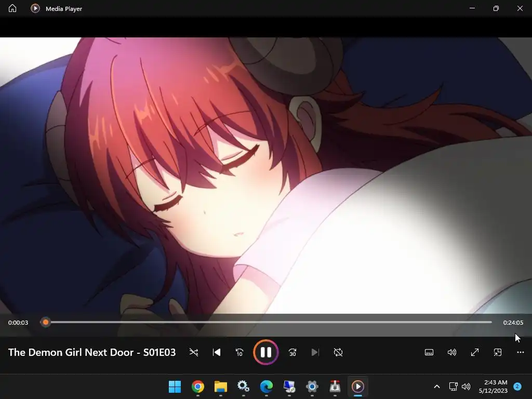The height and width of the screenshot is (399, 532).
Task: Open the blue-center gear app in taskbar
Action: 312,387
